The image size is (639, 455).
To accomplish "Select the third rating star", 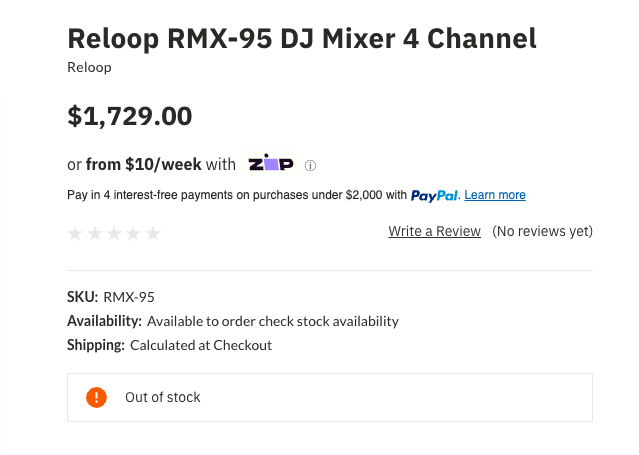I will pos(114,233).
